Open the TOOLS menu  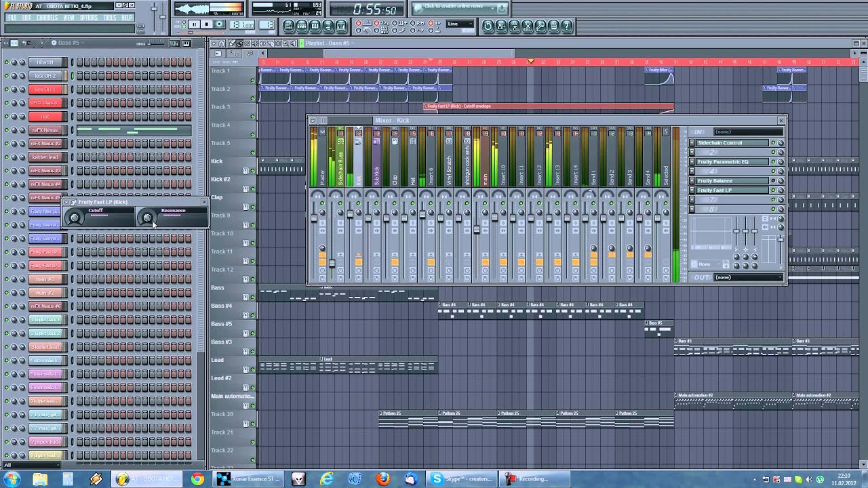point(110,18)
